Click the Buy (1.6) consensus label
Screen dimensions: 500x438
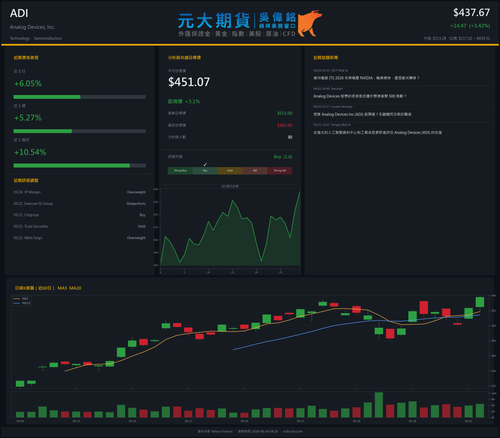click(283, 157)
